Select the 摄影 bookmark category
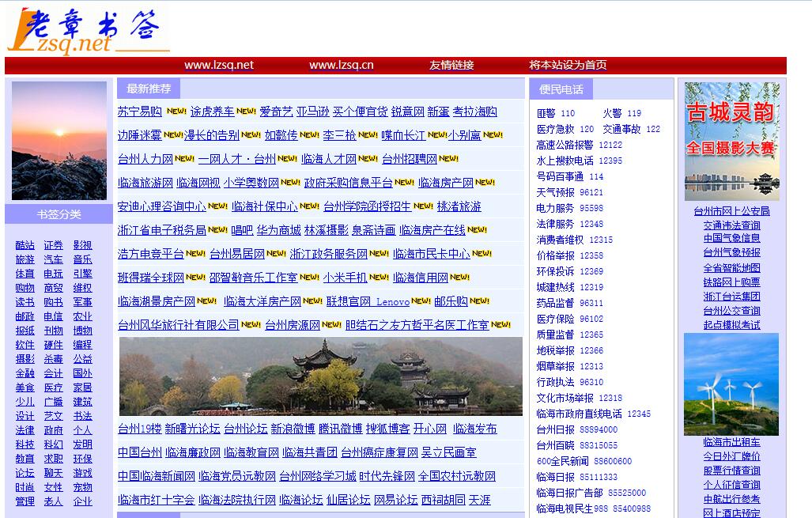 [x=25, y=359]
